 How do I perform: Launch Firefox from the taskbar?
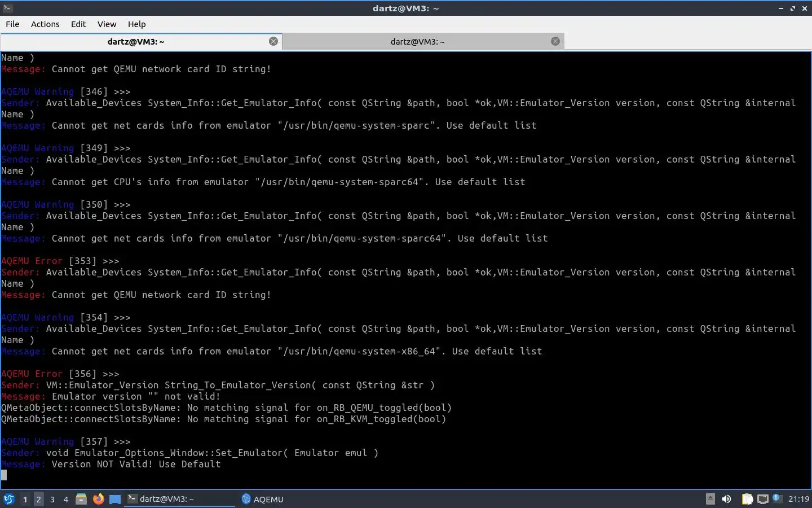pyautogui.click(x=99, y=499)
